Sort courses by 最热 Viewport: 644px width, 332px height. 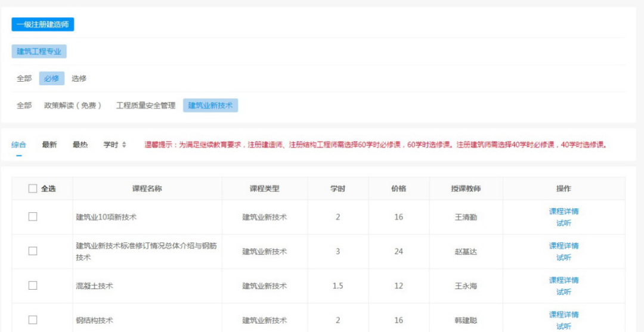click(x=80, y=144)
